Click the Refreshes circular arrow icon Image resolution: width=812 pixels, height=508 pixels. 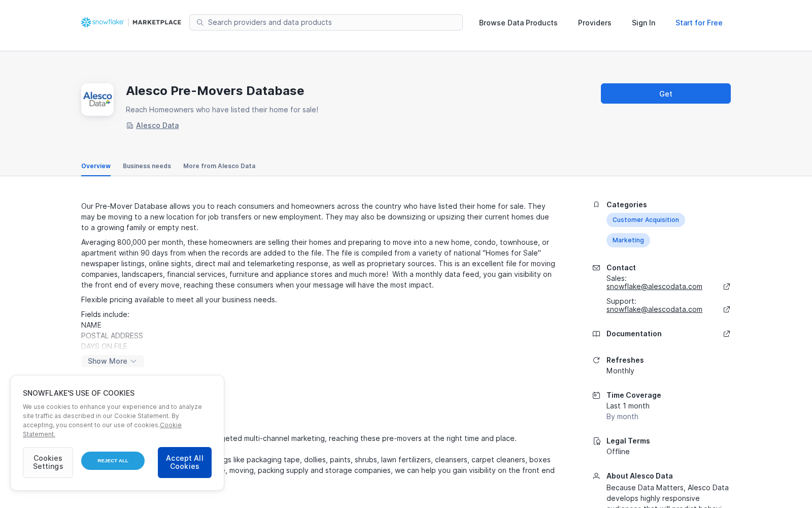point(596,360)
